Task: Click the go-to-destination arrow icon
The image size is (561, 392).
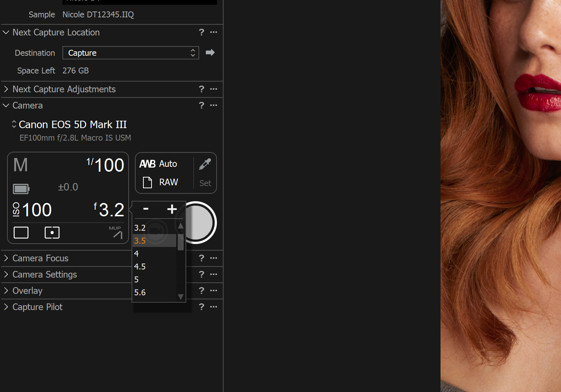Action: tap(210, 52)
